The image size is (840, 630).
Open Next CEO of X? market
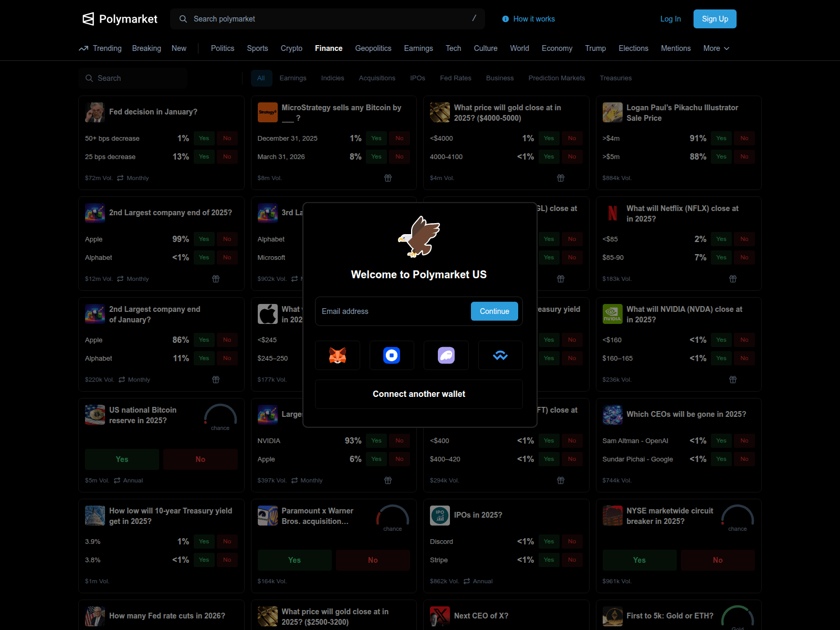[481, 616]
